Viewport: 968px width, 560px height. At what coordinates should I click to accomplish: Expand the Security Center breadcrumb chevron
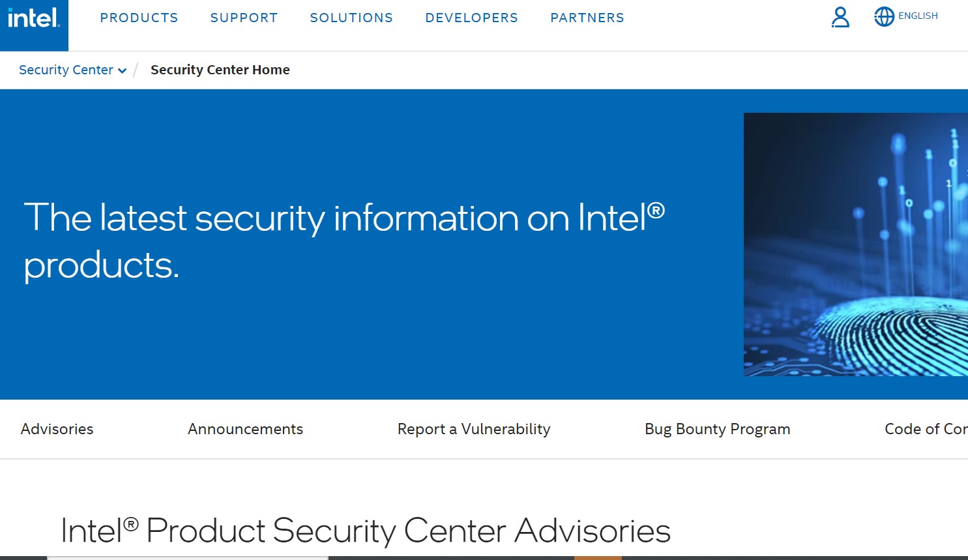click(122, 70)
